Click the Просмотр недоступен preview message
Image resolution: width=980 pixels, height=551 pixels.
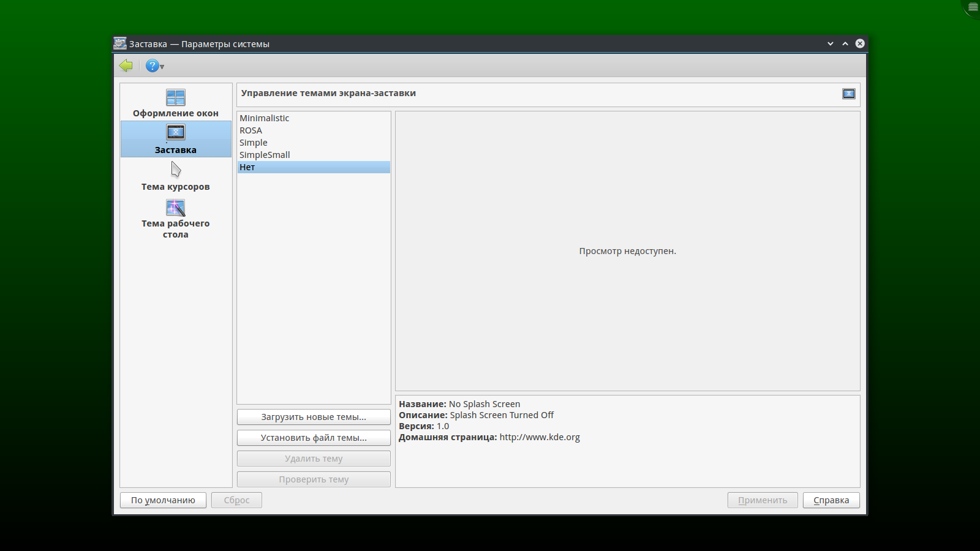(628, 251)
